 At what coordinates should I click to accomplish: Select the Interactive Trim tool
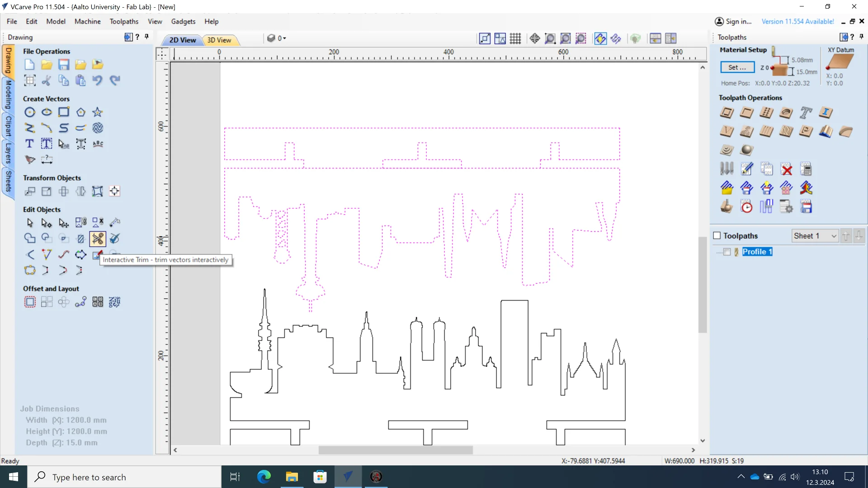(x=98, y=239)
